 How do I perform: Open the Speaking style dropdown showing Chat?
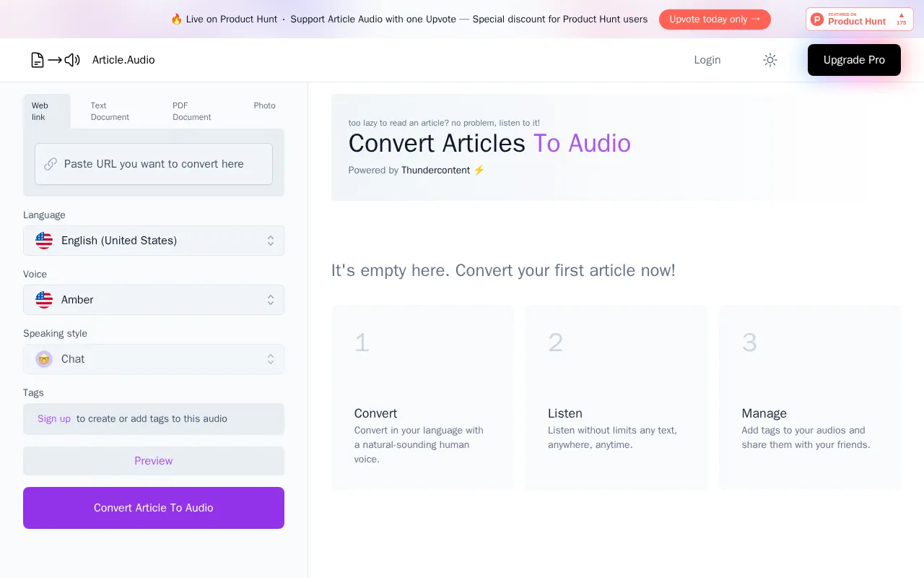point(154,359)
